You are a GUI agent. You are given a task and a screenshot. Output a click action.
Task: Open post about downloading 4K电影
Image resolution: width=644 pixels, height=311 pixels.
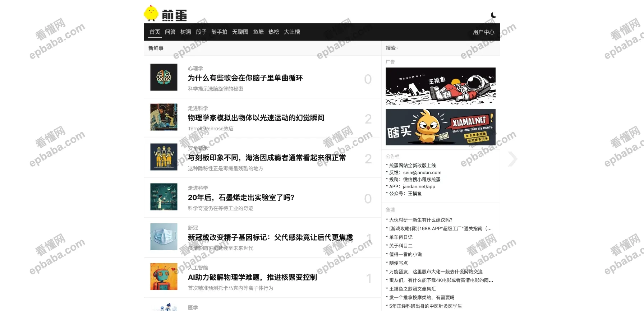(441, 280)
